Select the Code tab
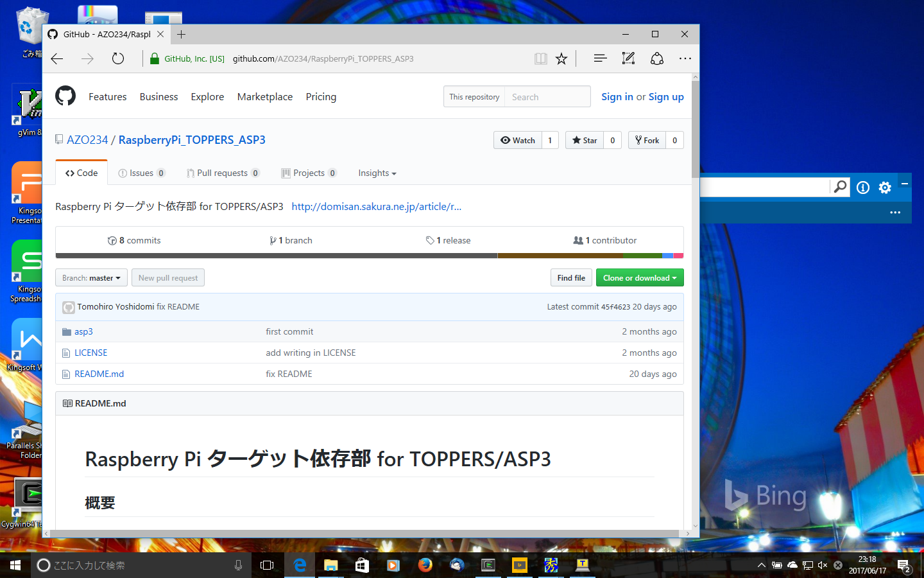The image size is (924, 578). pos(81,173)
